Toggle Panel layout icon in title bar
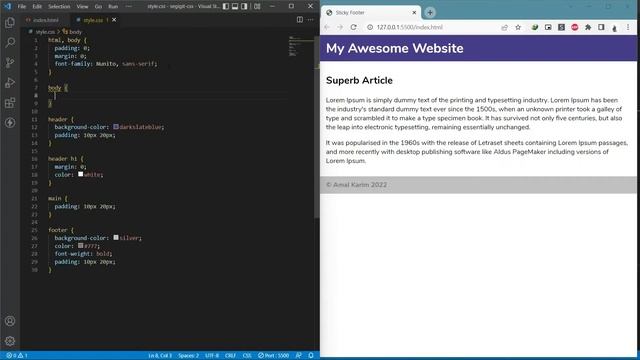The width and height of the screenshot is (640, 360). pos(235,6)
